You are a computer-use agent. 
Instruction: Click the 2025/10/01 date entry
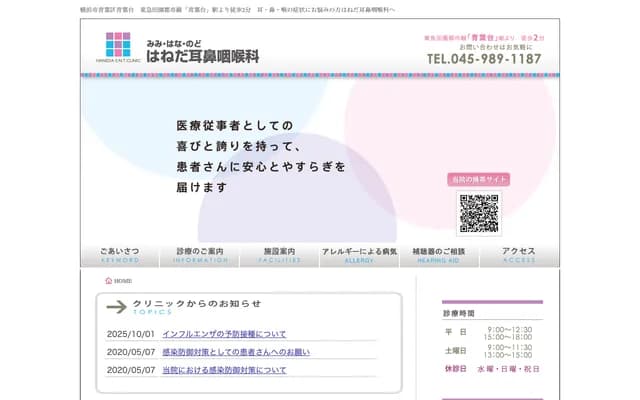[x=131, y=334]
